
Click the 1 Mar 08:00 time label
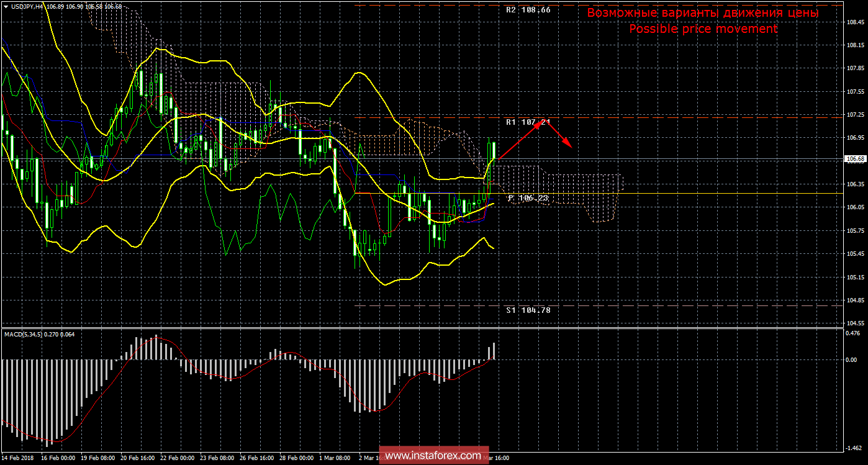[334, 458]
